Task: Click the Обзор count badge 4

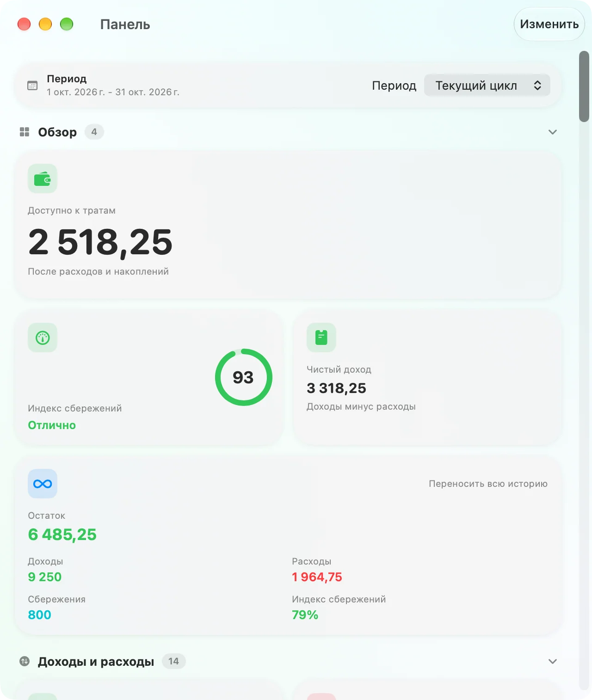Action: tap(94, 132)
